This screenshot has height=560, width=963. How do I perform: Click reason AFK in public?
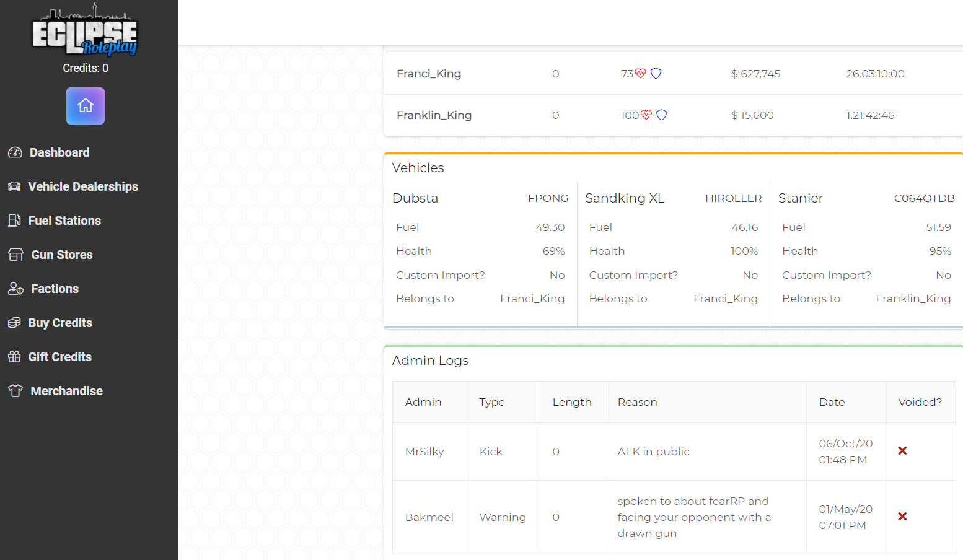(x=653, y=452)
